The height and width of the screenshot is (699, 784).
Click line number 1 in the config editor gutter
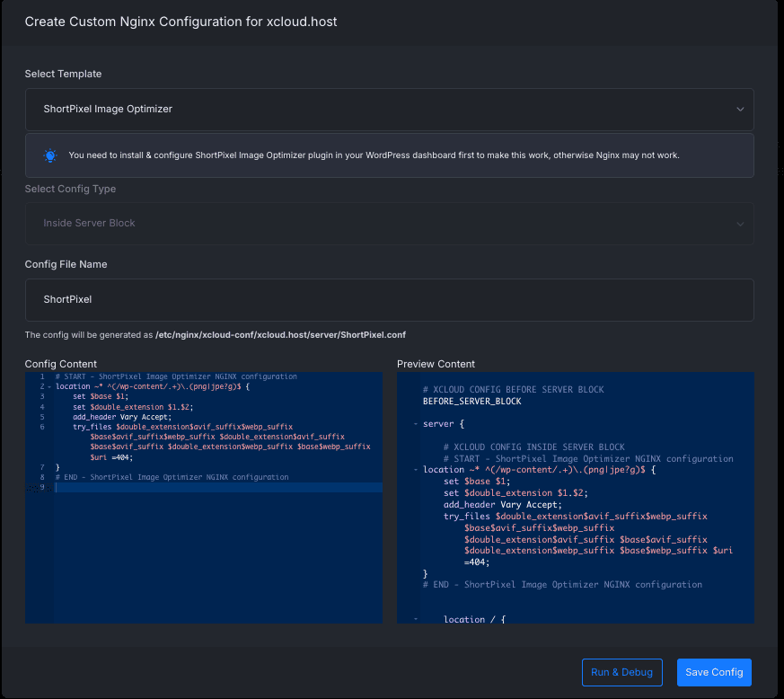tap(41, 376)
